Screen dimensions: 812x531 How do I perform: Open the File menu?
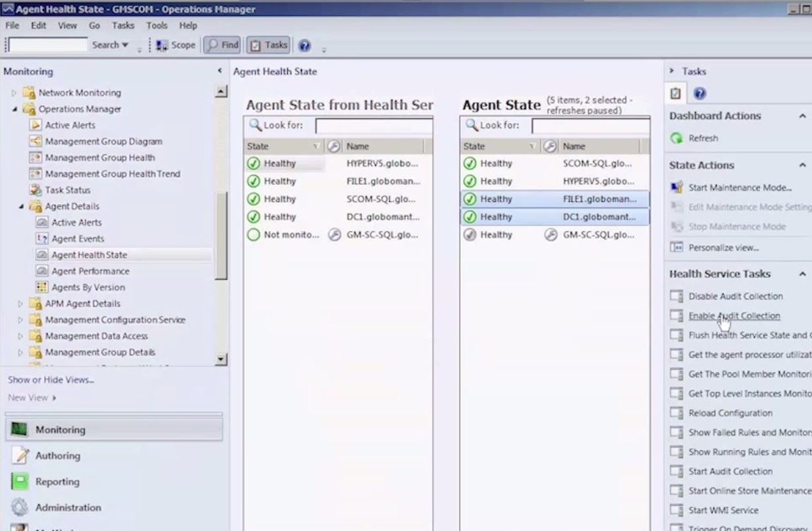click(12, 26)
